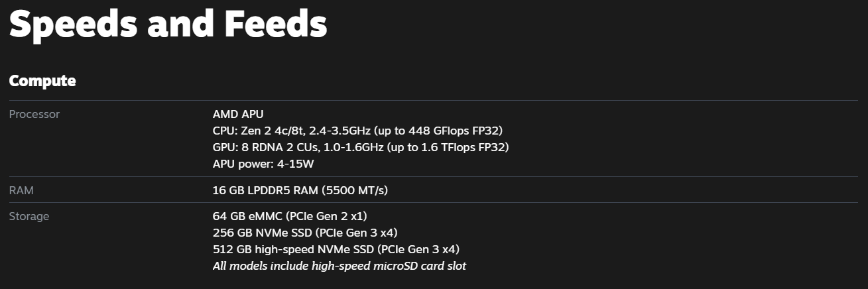Image resolution: width=868 pixels, height=289 pixels.
Task: Select the "RAM" row label
Action: coord(21,191)
